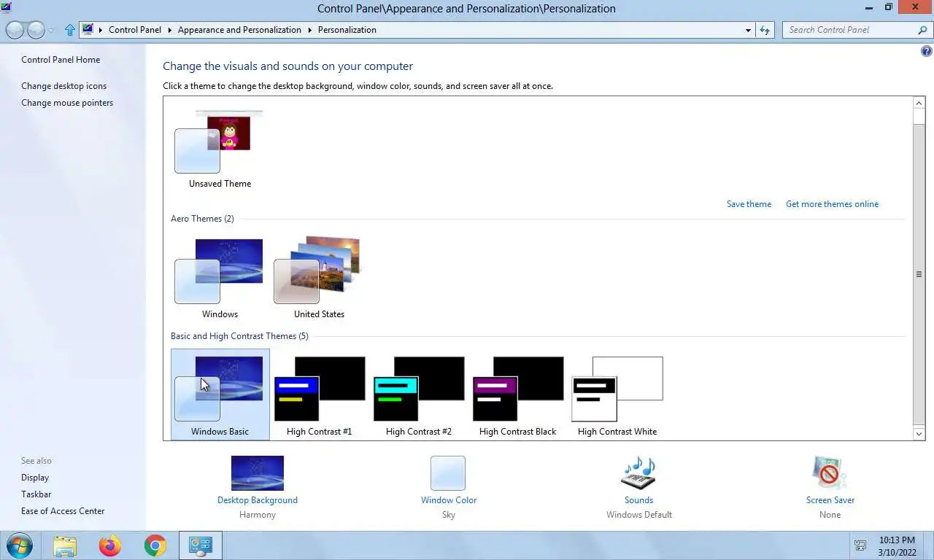This screenshot has height=560, width=934.
Task: Open the address bar history dropdown
Action: click(748, 31)
